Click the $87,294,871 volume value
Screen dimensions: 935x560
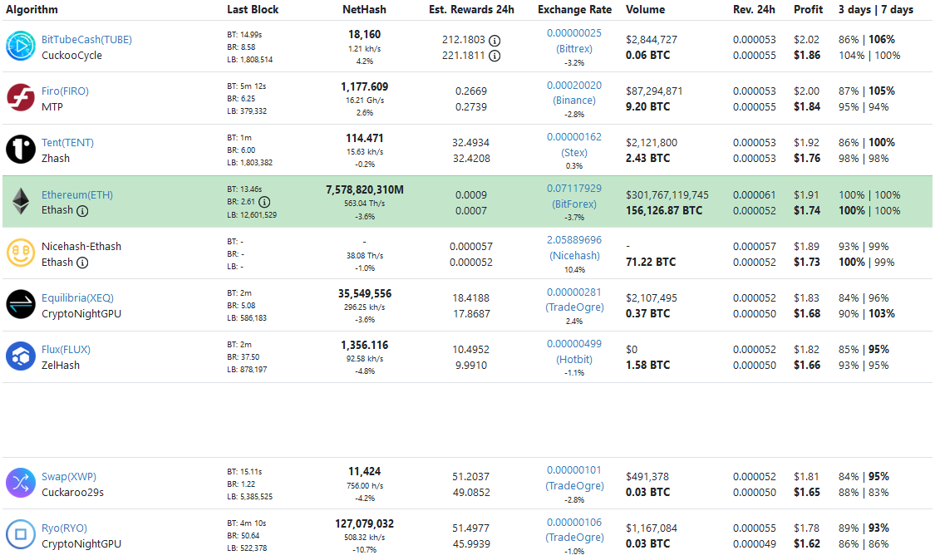654,91
